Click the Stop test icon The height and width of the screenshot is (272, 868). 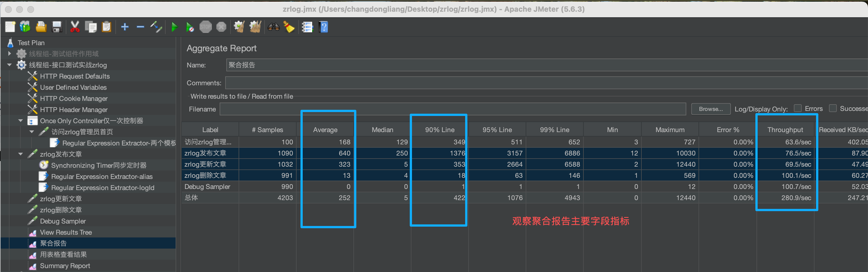coord(205,27)
